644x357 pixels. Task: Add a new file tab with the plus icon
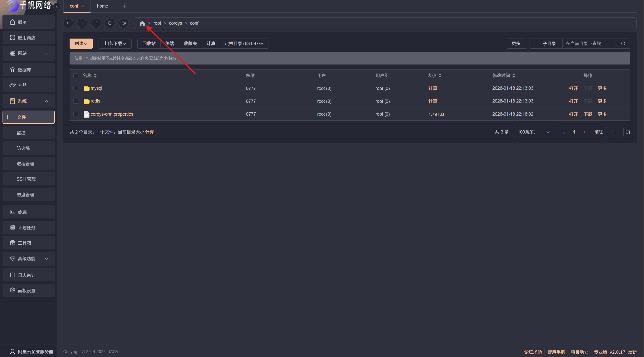[125, 6]
